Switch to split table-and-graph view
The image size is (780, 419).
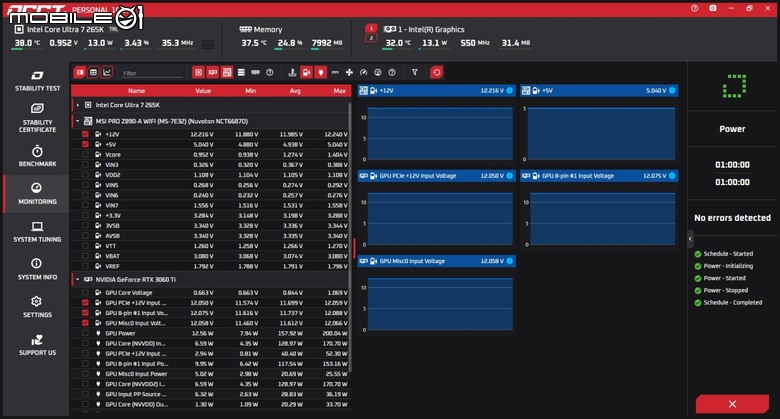(x=80, y=73)
